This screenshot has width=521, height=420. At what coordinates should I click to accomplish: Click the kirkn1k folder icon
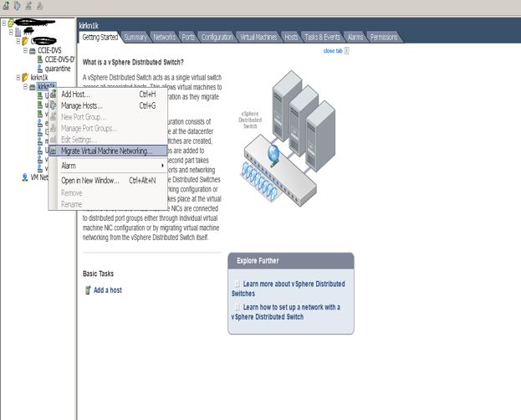click(25, 78)
